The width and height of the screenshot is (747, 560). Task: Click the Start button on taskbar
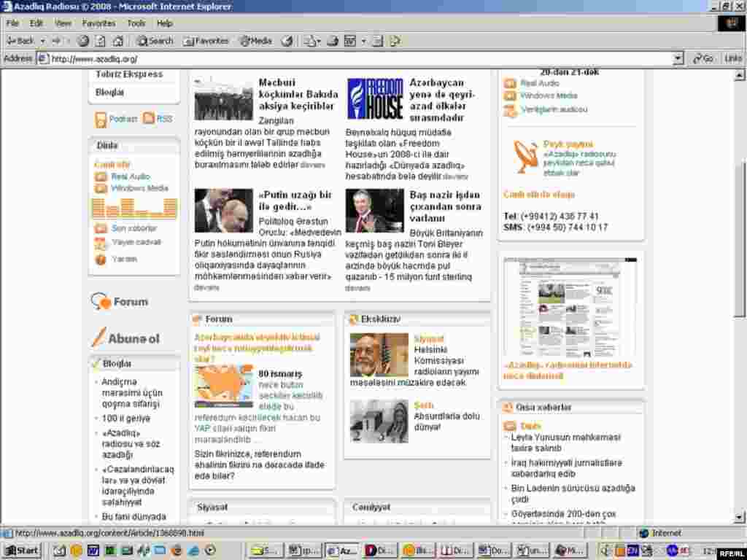coord(21,551)
